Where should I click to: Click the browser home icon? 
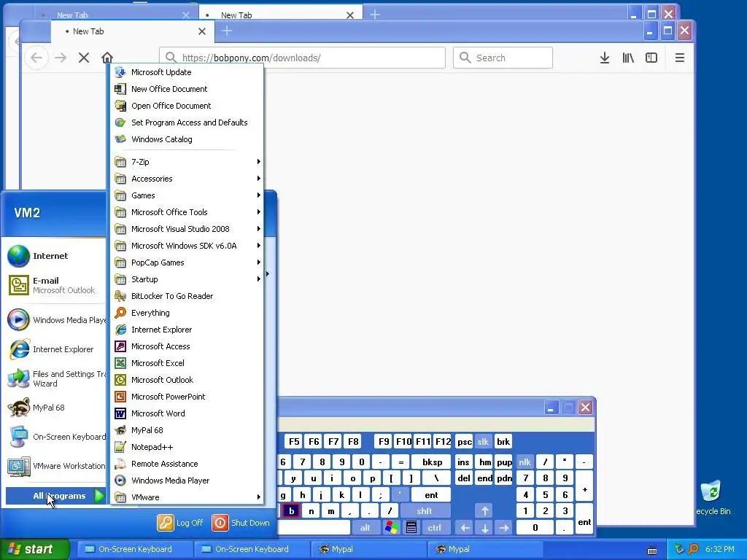pos(107,58)
